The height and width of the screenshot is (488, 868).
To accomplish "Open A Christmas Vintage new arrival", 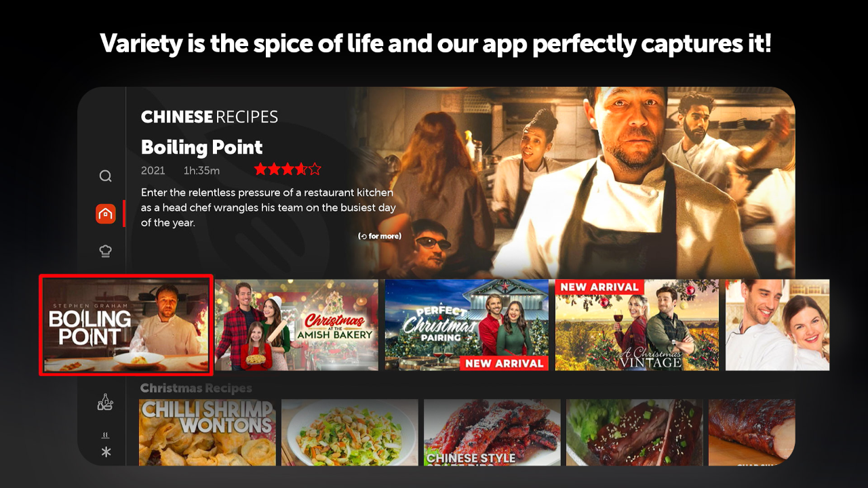I will pyautogui.click(x=637, y=325).
